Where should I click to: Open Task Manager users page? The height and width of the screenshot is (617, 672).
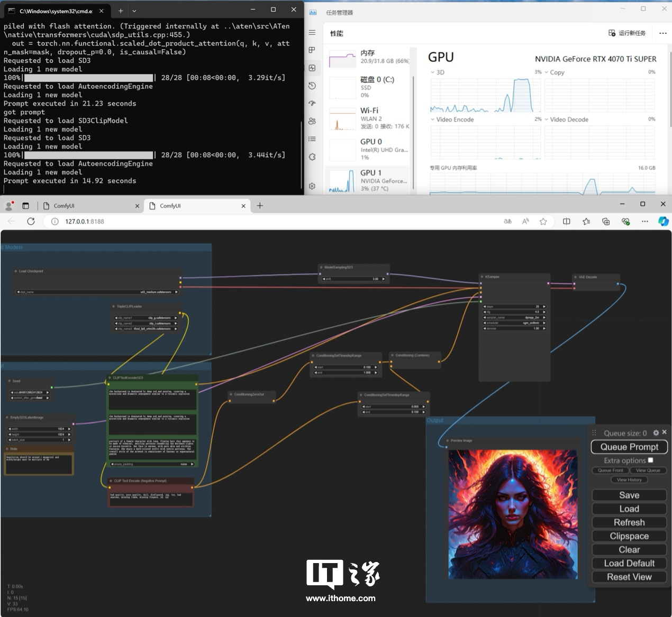312,121
